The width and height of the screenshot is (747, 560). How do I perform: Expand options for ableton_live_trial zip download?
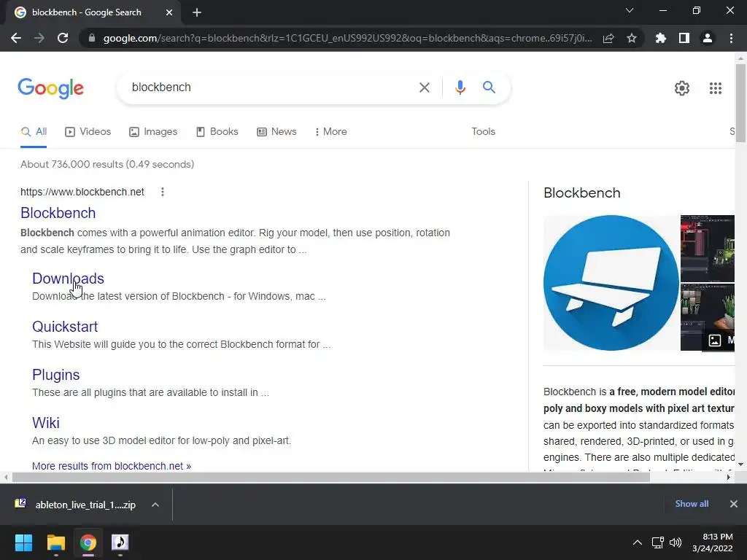click(155, 505)
